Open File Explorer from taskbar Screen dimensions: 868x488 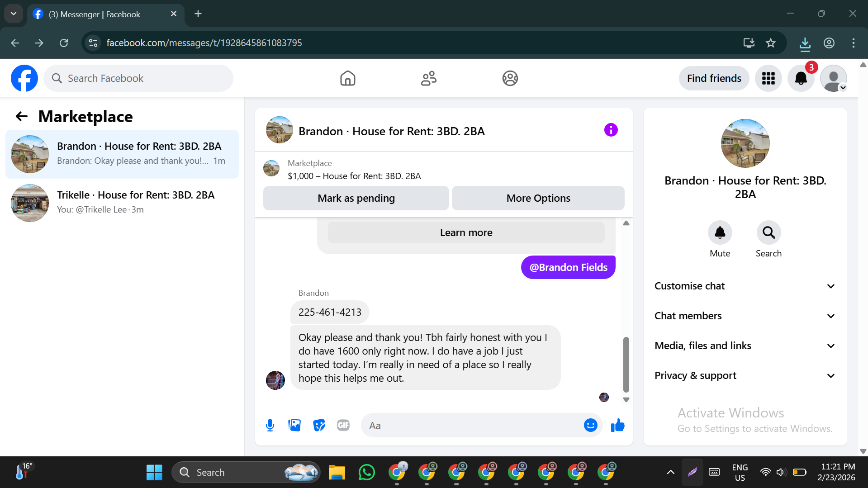pos(337,472)
